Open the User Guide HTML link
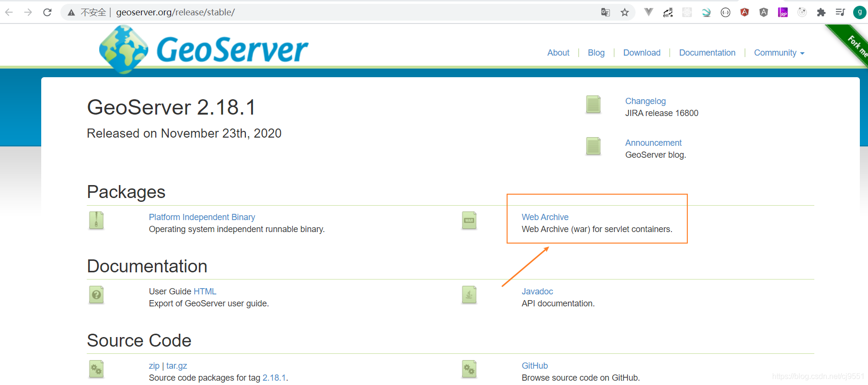This screenshot has width=868, height=385. [205, 292]
